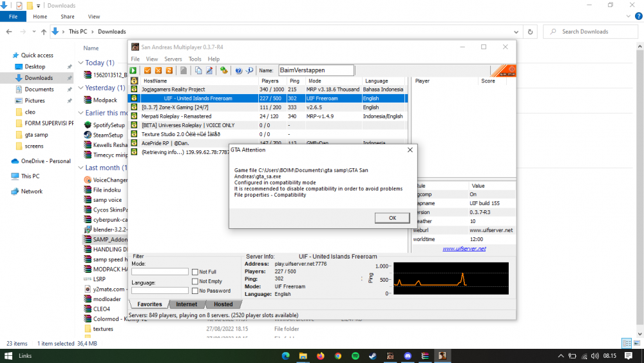644x363 pixels.
Task: Select Downloads in Explorer Quick access pane
Action: [x=39, y=78]
